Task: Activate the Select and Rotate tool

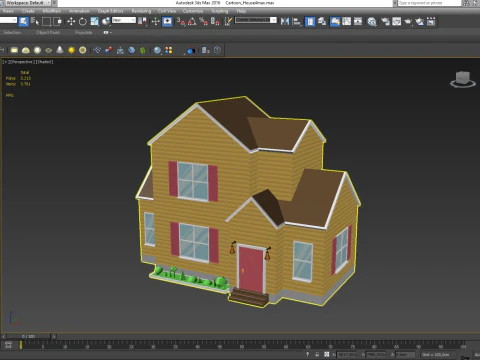Action: coord(83,22)
